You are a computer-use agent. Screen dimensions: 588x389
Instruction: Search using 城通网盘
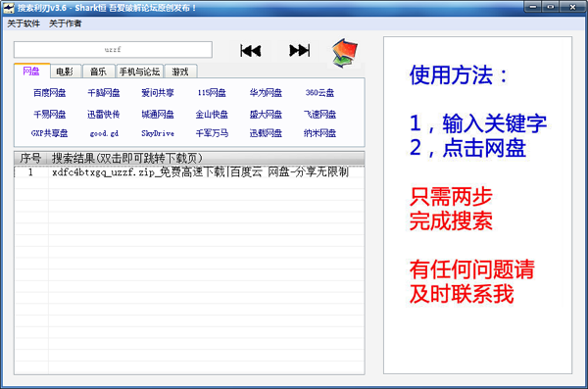pyautogui.click(x=158, y=114)
